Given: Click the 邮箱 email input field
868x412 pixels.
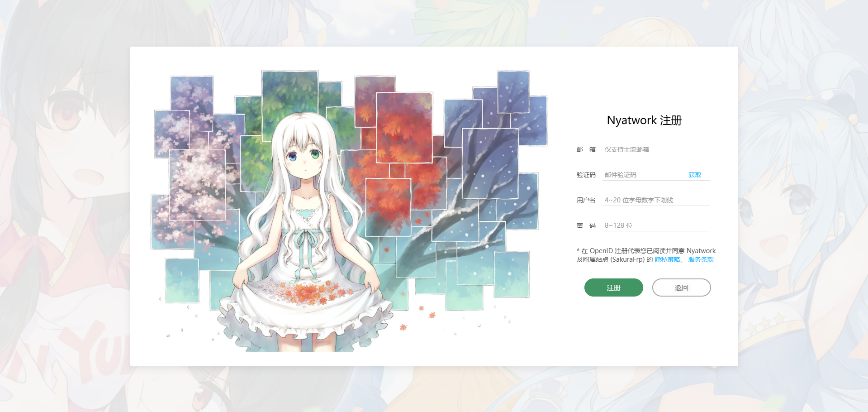Looking at the screenshot, I should [x=656, y=149].
